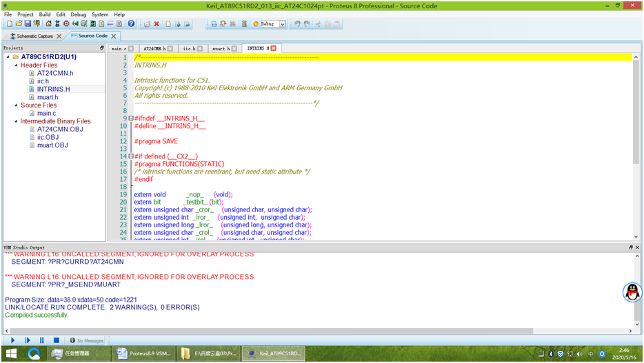The image size is (644, 363).
Task: Select AT24CMN.h in the project tree
Action: [55, 74]
